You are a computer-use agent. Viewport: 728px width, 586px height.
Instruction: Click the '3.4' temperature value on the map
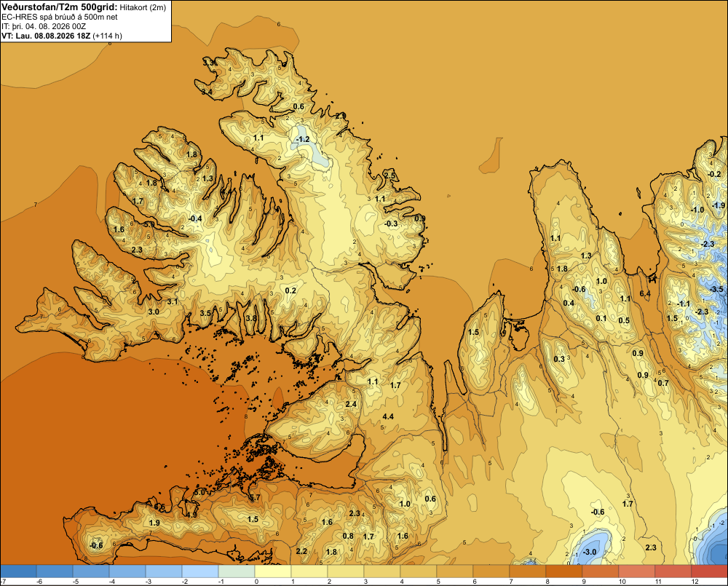coord(207,92)
